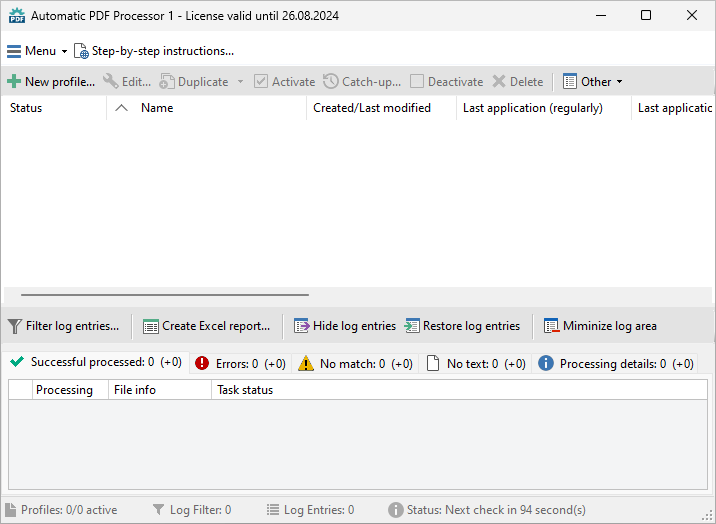Switch to the No text tab
The height and width of the screenshot is (524, 716).
coord(475,364)
